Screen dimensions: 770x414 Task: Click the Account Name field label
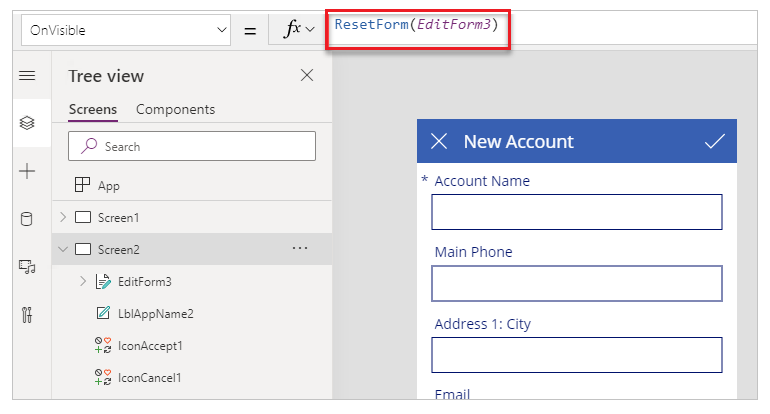tap(482, 181)
